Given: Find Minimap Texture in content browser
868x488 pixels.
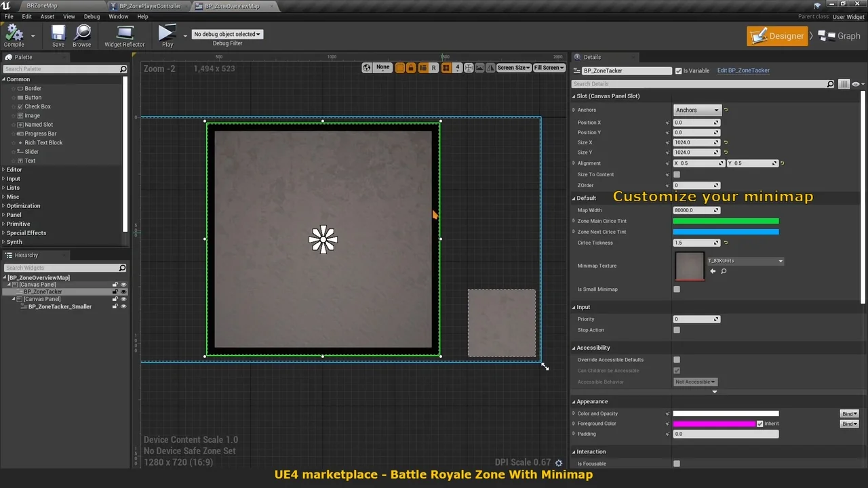Looking at the screenshot, I should pyautogui.click(x=724, y=271).
